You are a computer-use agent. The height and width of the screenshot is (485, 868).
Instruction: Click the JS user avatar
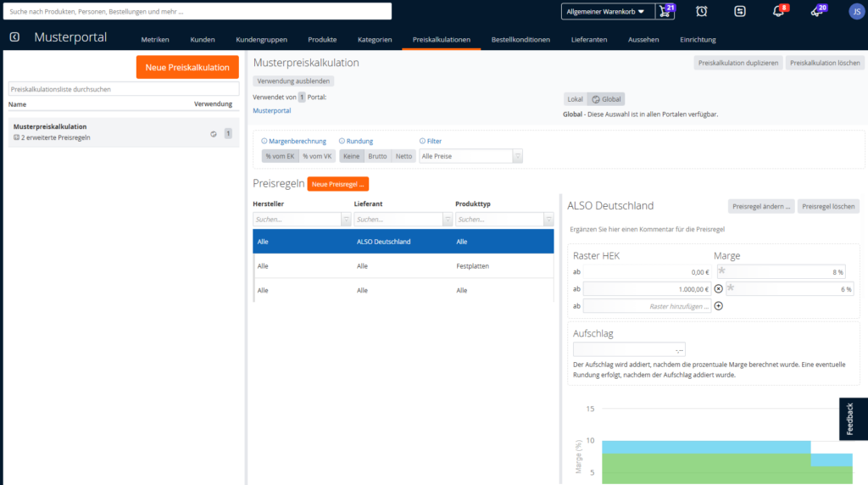(x=856, y=11)
